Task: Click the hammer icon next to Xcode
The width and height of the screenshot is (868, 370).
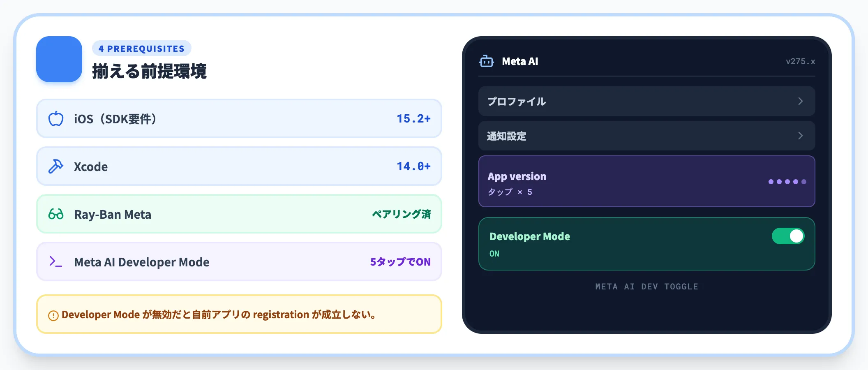Action: (56, 166)
